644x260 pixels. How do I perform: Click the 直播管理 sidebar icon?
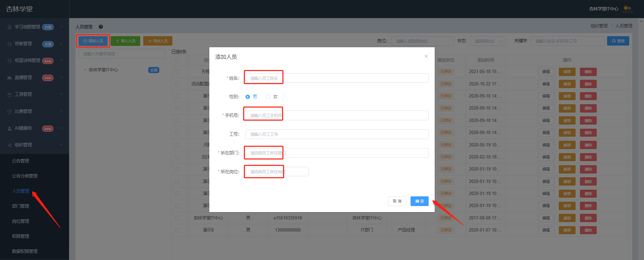point(9,78)
